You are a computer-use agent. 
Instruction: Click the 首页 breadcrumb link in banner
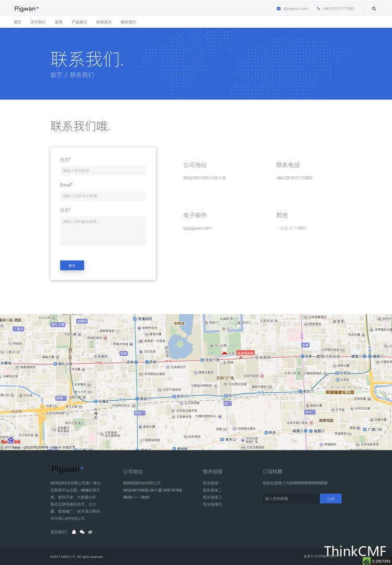[x=56, y=75]
